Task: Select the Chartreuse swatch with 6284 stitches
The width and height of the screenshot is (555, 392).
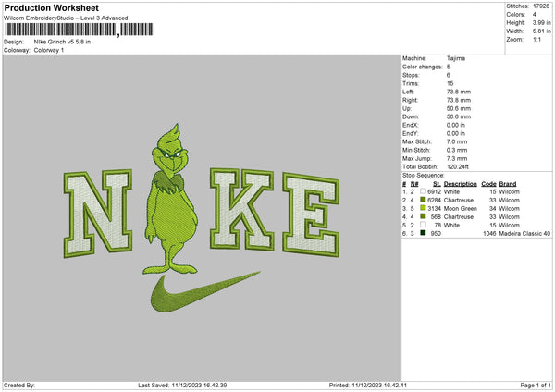Action: click(423, 200)
